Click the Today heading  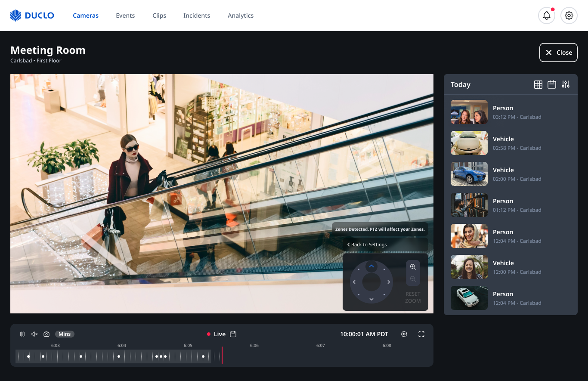(461, 85)
